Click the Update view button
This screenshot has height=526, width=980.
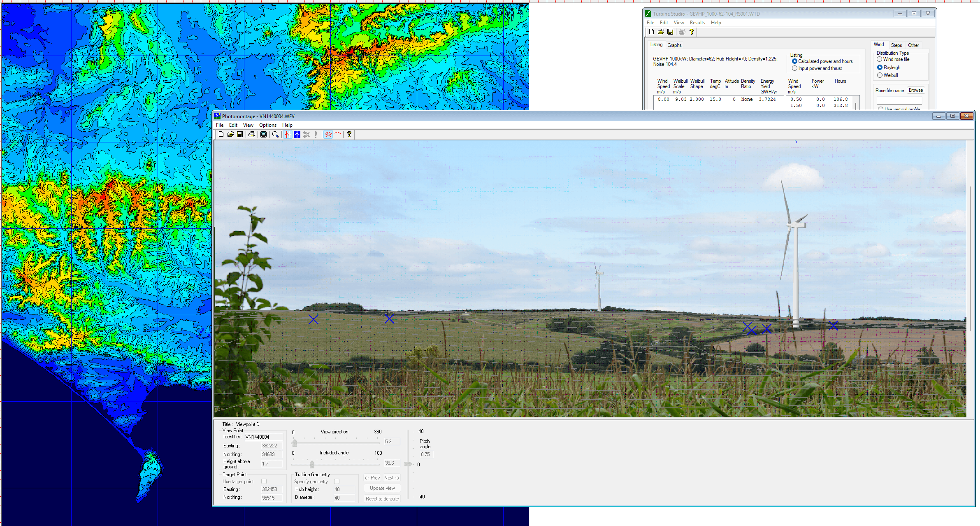[x=382, y=488]
